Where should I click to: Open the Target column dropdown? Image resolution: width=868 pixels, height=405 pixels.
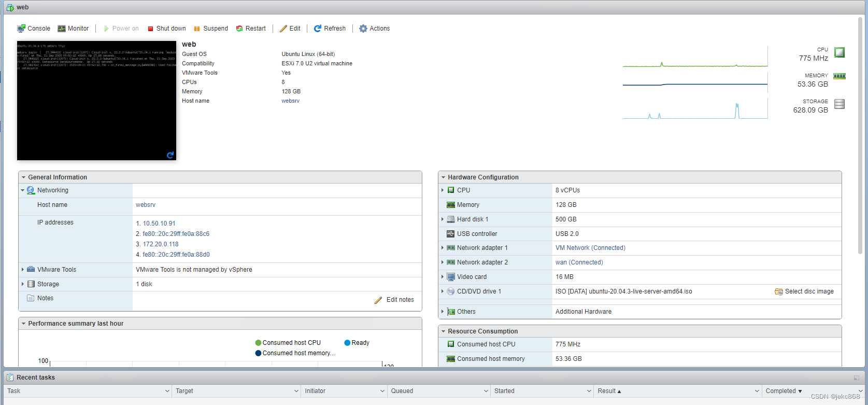pyautogui.click(x=296, y=391)
